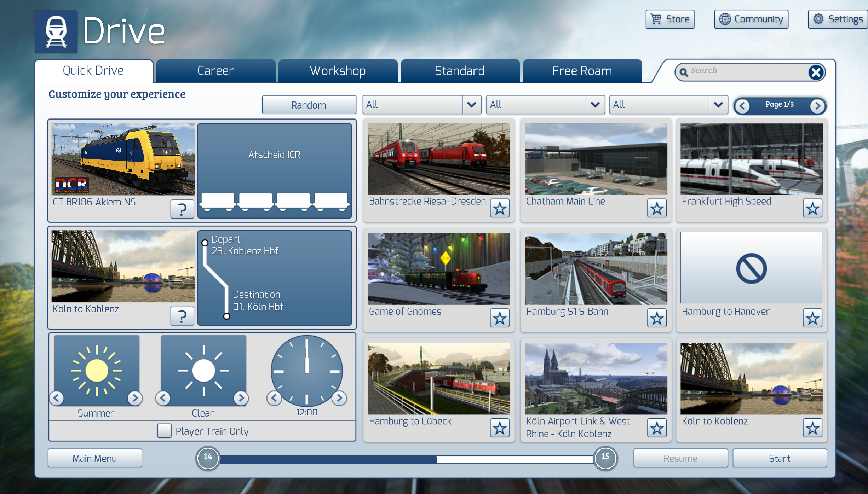Switch to Quick Drive tab
This screenshot has width=868, height=494.
tap(93, 71)
